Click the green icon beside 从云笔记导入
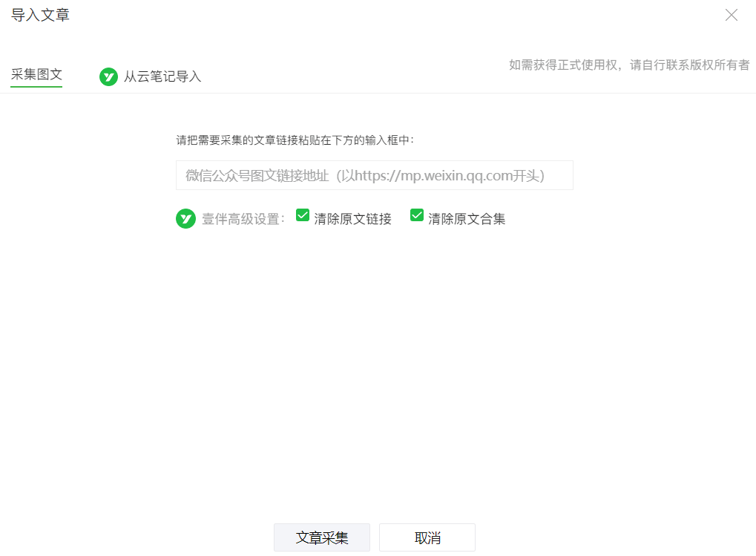756x556 pixels. pyautogui.click(x=108, y=76)
